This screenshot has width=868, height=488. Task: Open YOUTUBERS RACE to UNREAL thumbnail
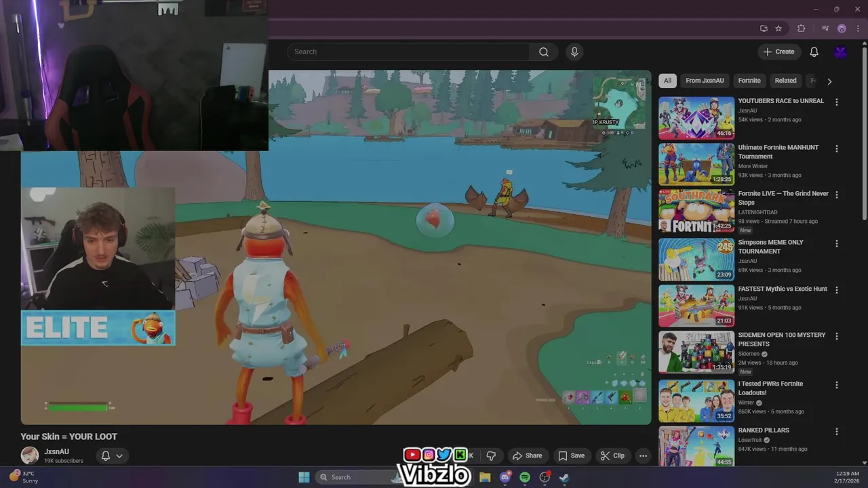[x=696, y=118]
